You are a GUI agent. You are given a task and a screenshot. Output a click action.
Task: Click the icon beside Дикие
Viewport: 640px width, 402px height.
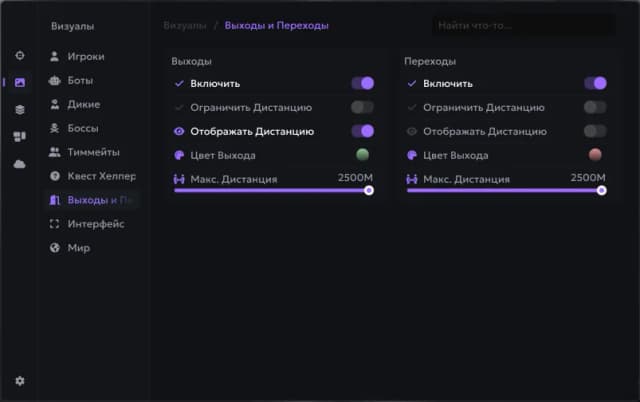(x=54, y=104)
